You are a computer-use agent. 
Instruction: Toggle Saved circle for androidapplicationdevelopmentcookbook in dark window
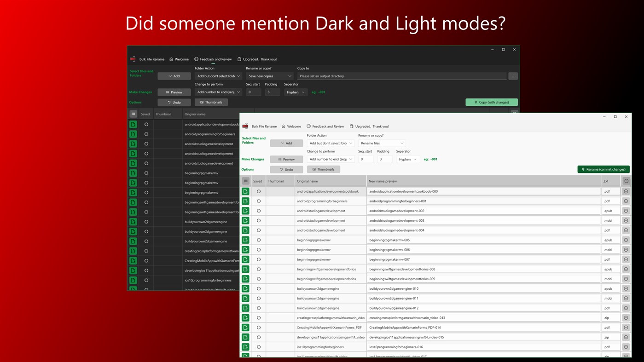(x=146, y=124)
